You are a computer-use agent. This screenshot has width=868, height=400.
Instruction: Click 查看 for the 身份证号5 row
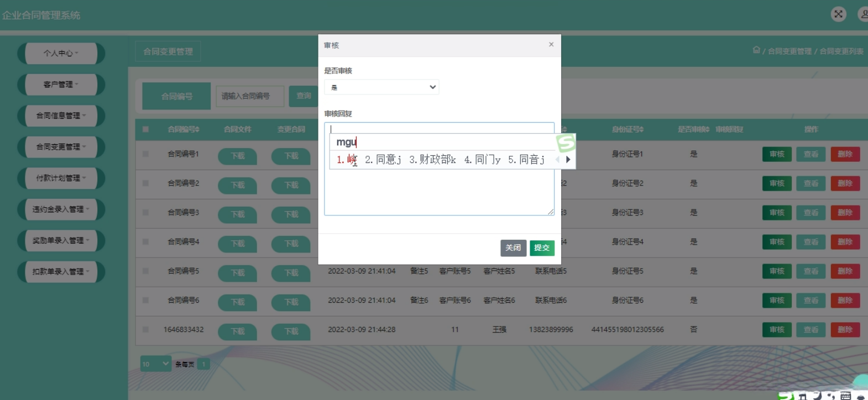[811, 271]
